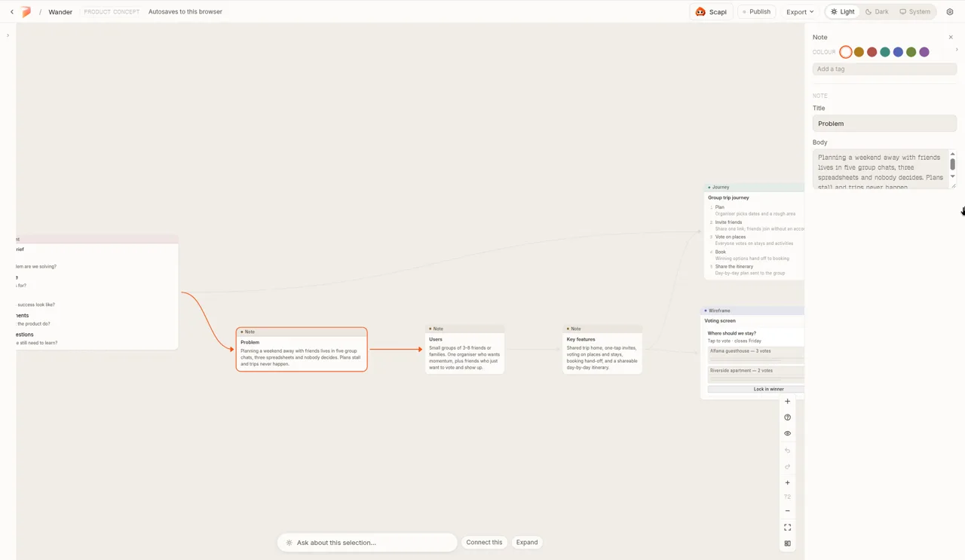Click the Ask about this selection field
The image size is (965, 560).
click(367, 543)
